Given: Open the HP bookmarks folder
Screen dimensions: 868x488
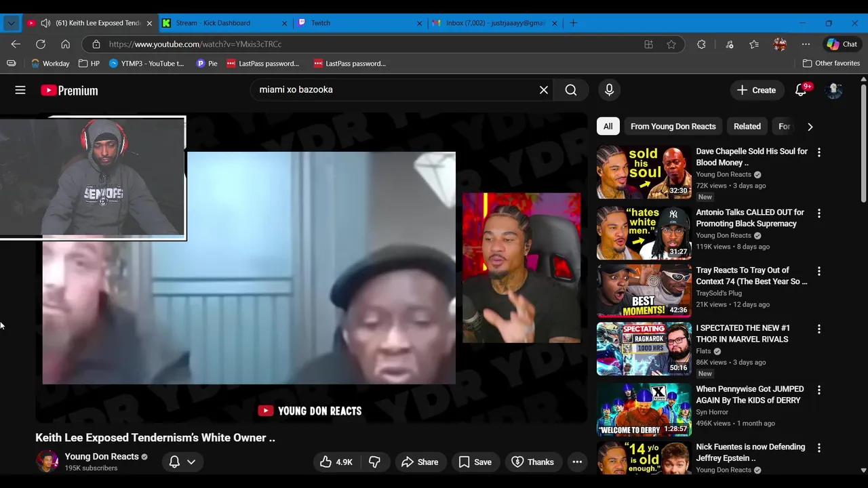Looking at the screenshot, I should click(89, 63).
